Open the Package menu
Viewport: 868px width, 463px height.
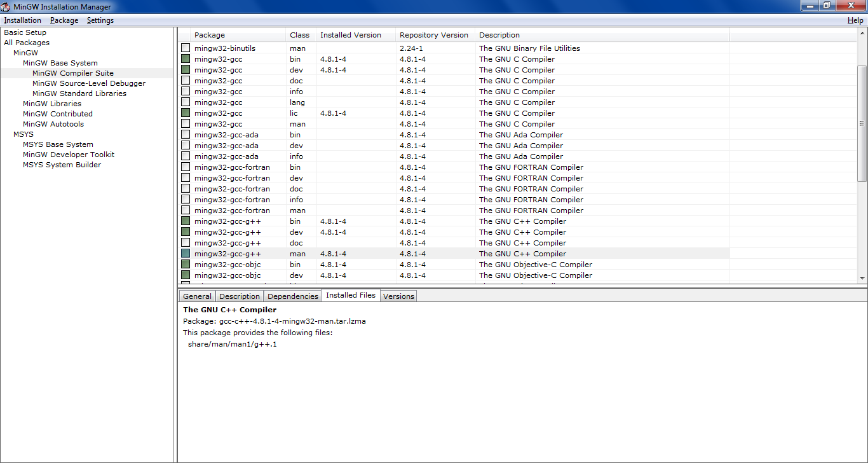click(64, 20)
